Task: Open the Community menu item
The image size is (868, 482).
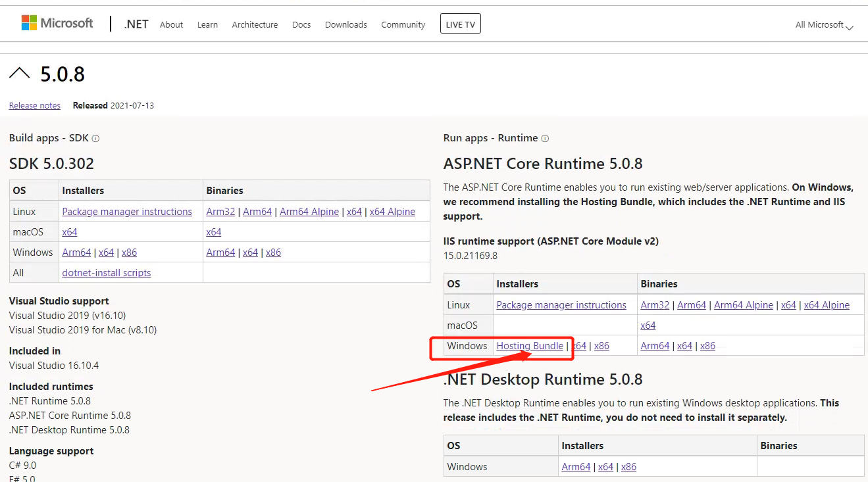Action: click(403, 24)
